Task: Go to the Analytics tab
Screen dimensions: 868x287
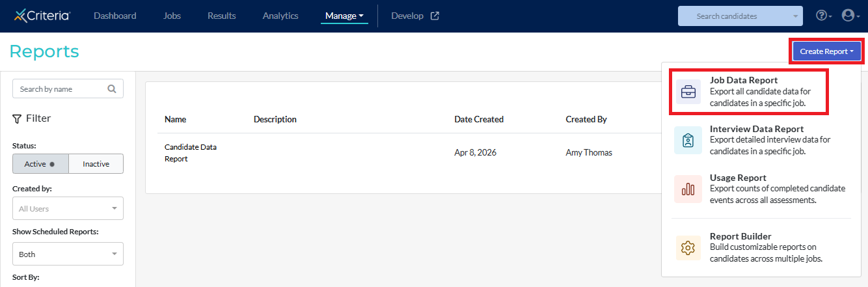Action: click(280, 16)
